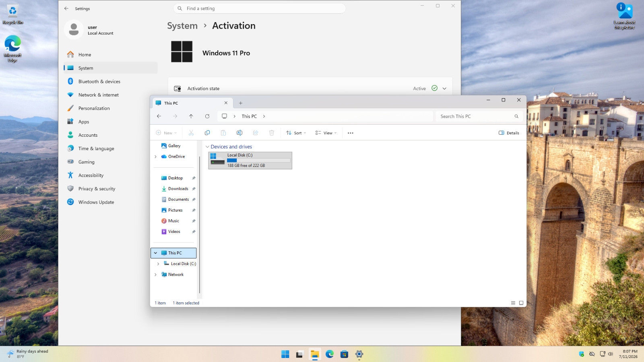The height and width of the screenshot is (362, 644).
Task: Click the search magnifier in Explorer search box
Action: pos(516,116)
